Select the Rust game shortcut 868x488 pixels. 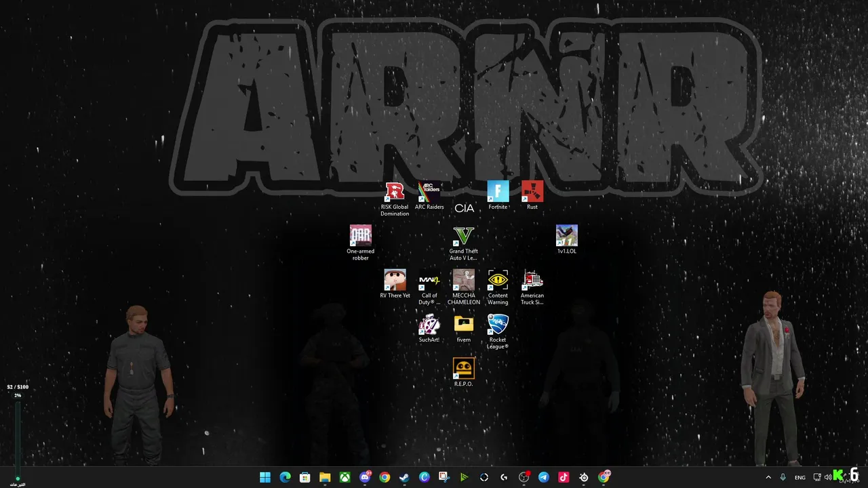pyautogui.click(x=532, y=196)
